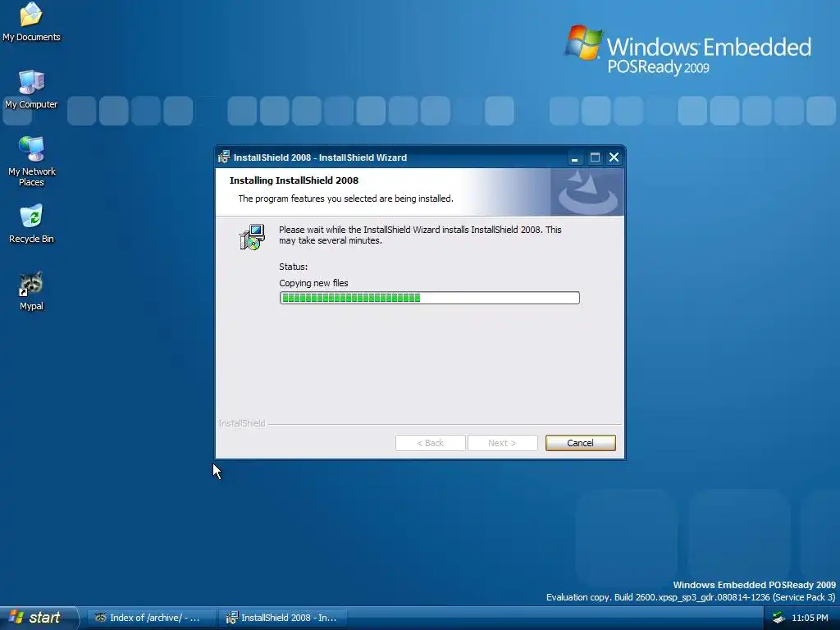
Task: Click the taskbar clock showing 11:05 PM
Action: pyautogui.click(x=810, y=618)
